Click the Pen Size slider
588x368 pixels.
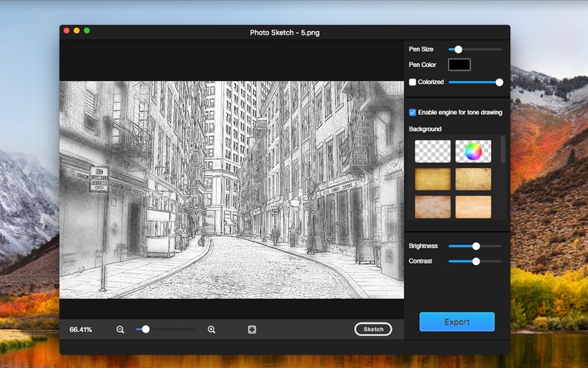pyautogui.click(x=458, y=49)
